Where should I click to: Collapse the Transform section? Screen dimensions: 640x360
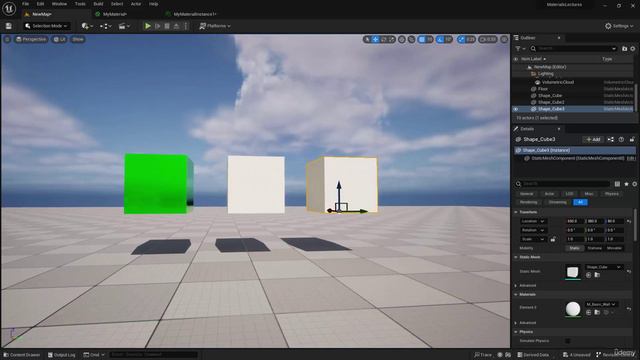tap(516, 212)
